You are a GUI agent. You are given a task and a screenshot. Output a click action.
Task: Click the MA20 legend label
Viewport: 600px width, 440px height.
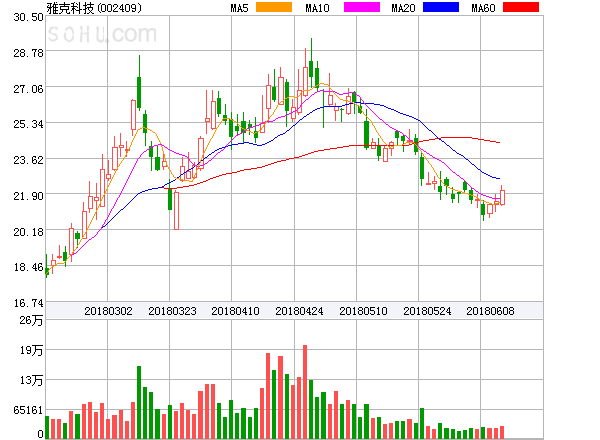403,8
